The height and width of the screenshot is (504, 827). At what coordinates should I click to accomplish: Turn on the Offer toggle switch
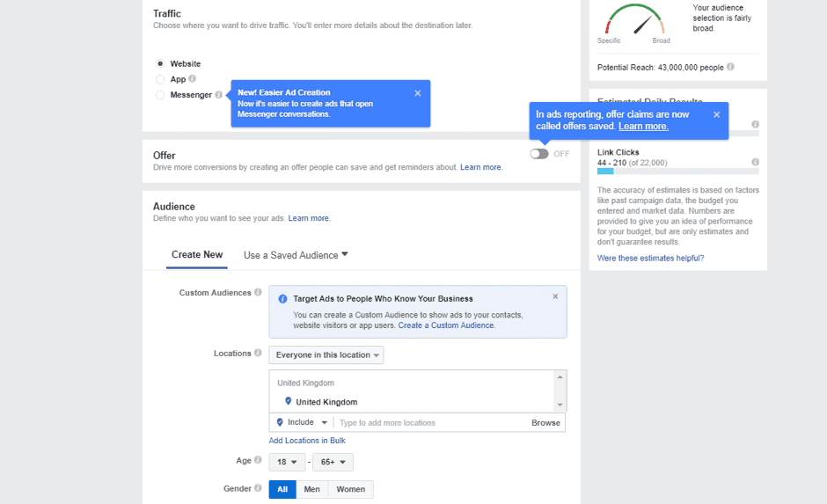tap(538, 154)
